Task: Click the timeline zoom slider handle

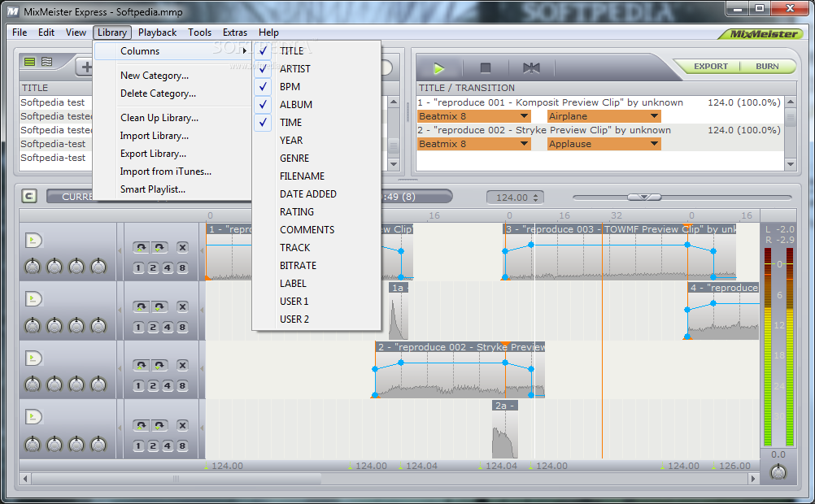Action: coord(644,197)
